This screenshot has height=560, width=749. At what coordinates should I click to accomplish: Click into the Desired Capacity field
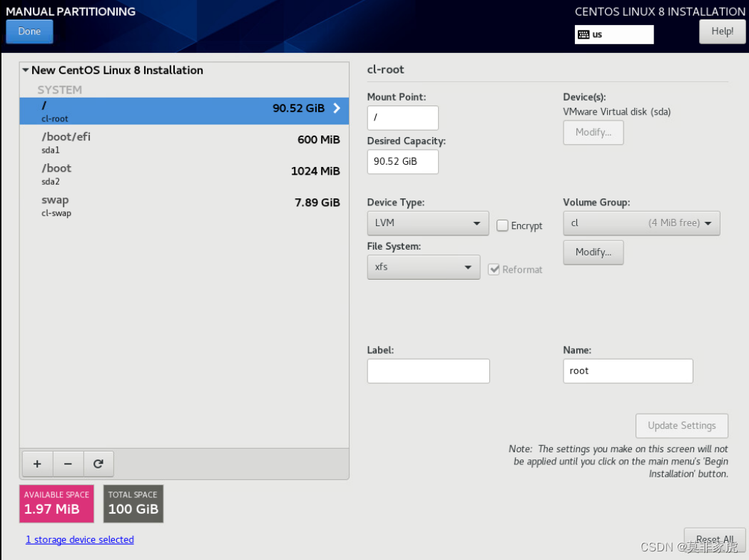(x=403, y=161)
